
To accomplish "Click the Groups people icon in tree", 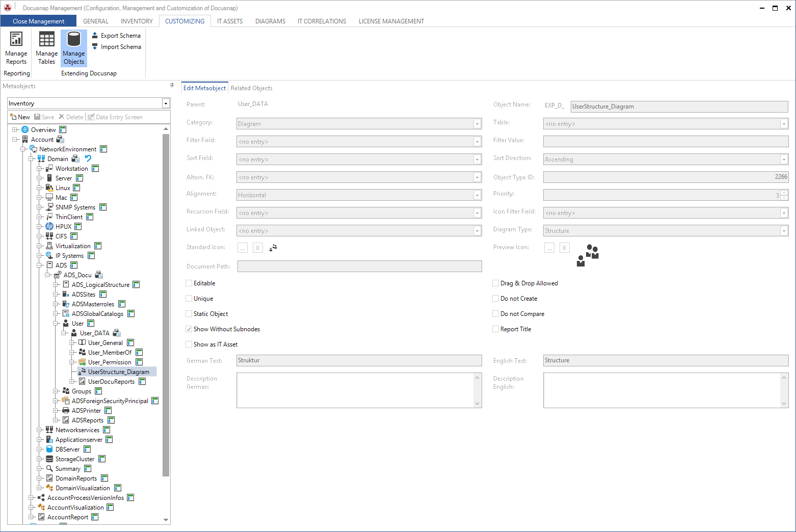I will tap(66, 391).
